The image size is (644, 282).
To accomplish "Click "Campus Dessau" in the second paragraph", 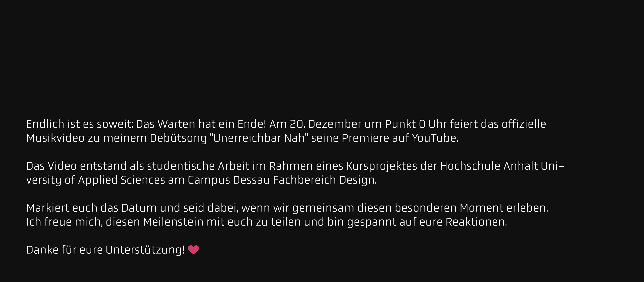I will pyautogui.click(x=228, y=180).
